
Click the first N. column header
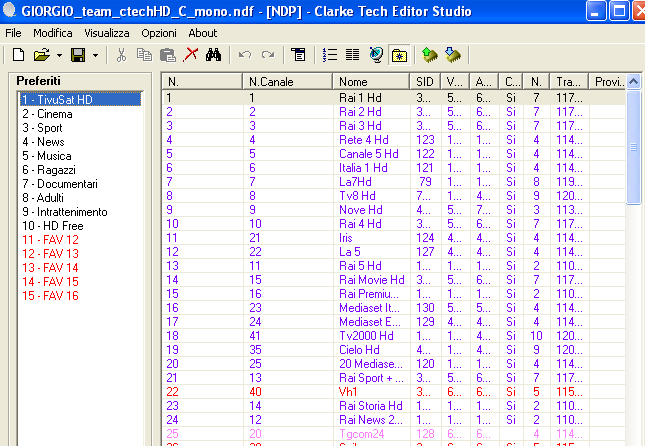tap(202, 81)
